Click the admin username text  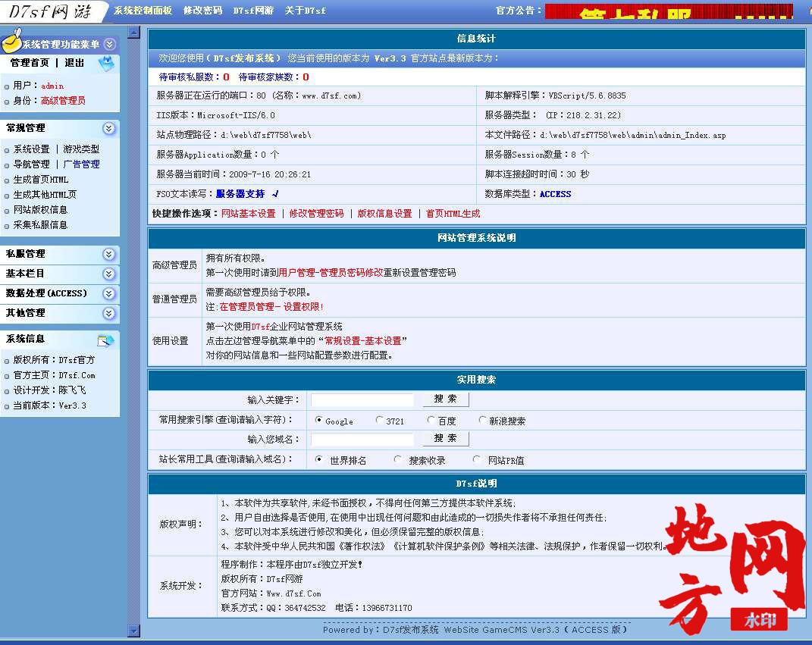pos(52,86)
